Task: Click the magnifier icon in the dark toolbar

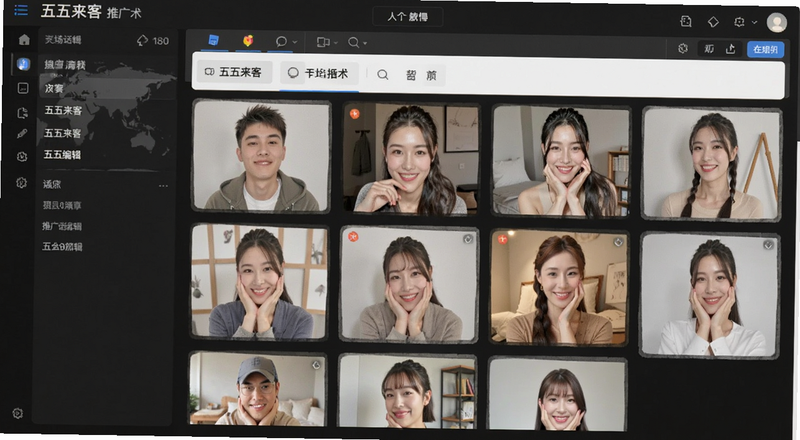Action: point(354,42)
